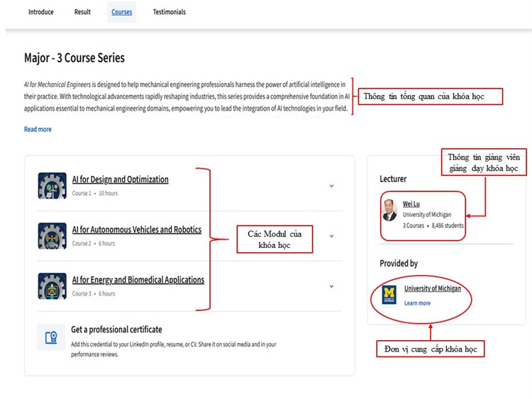Open the Wei Lu lecturer name link

pyautogui.click(x=412, y=203)
